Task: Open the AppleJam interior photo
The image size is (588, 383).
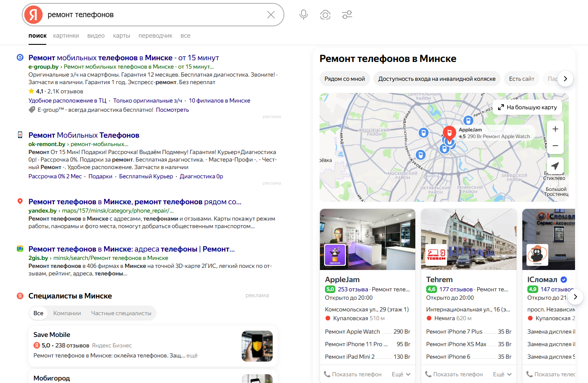Action: click(x=368, y=239)
